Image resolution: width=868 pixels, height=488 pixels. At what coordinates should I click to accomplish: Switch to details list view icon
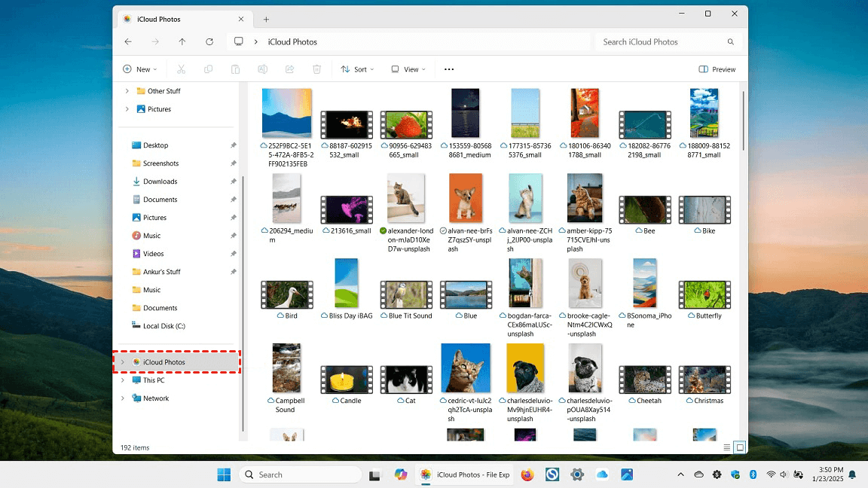tap(727, 447)
